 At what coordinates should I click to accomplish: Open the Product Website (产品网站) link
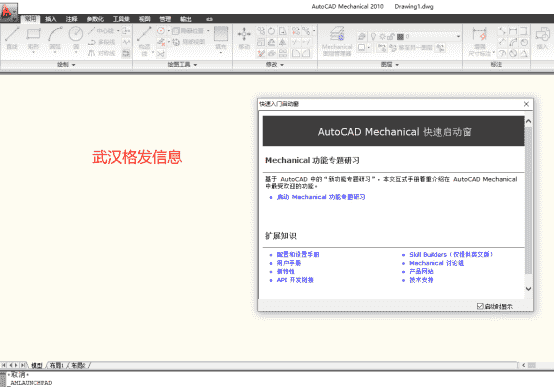click(x=421, y=271)
